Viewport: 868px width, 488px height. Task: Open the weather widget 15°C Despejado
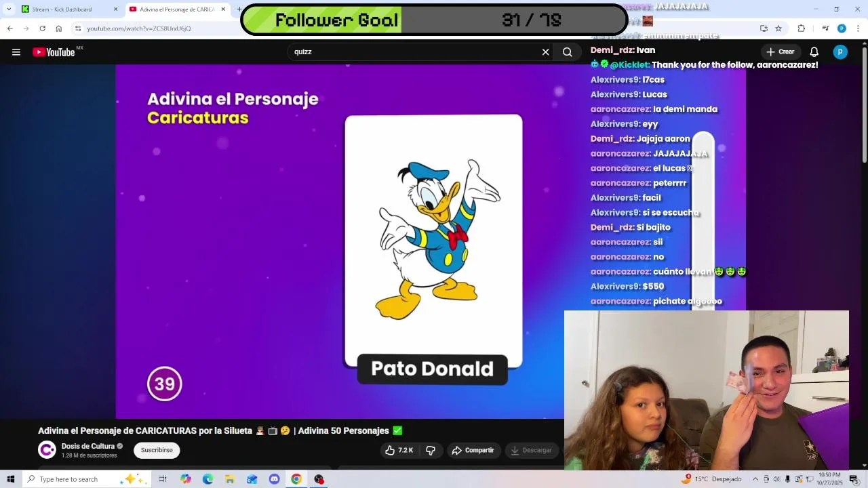tap(712, 479)
